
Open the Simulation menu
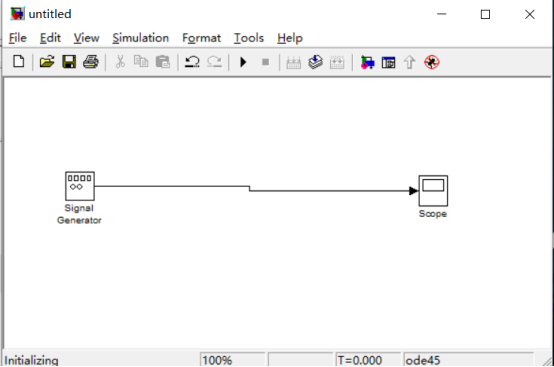(x=141, y=38)
